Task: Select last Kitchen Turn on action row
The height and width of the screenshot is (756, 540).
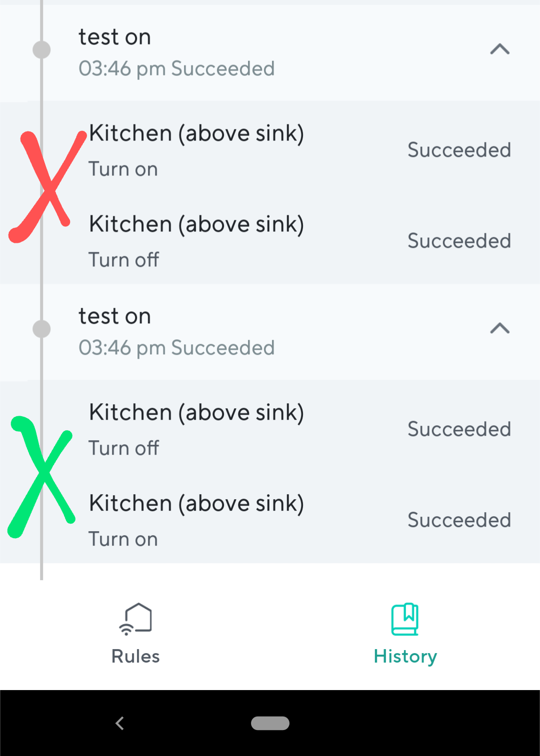Action: pyautogui.click(x=270, y=521)
